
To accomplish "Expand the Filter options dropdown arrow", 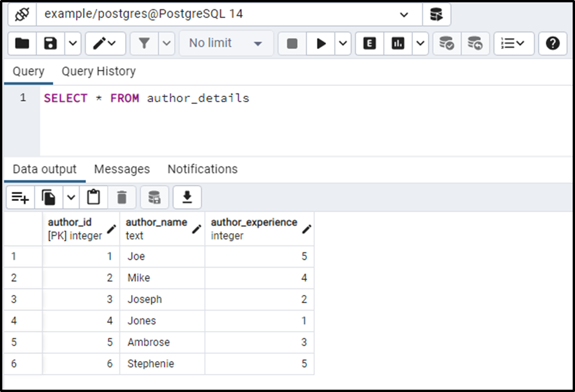I will 166,44.
